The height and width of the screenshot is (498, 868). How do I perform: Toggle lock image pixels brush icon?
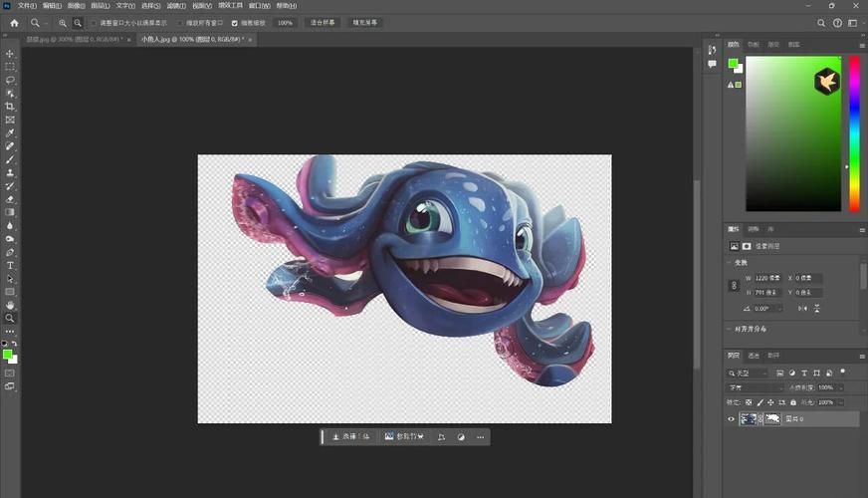pyautogui.click(x=760, y=402)
